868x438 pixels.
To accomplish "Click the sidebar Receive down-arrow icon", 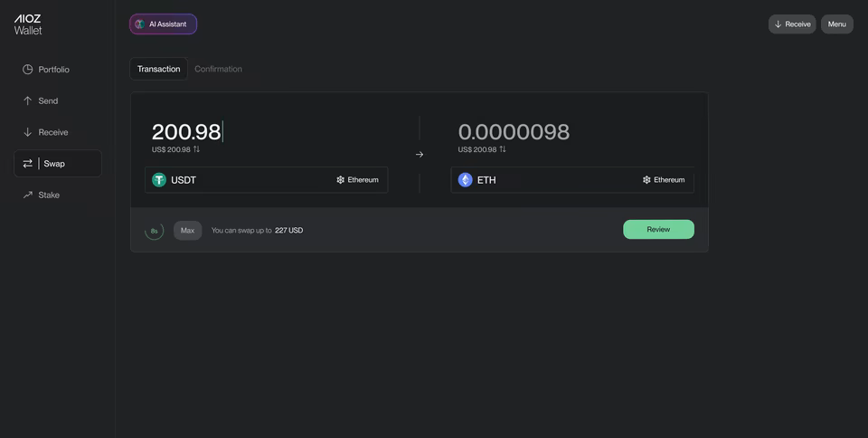I will point(28,132).
